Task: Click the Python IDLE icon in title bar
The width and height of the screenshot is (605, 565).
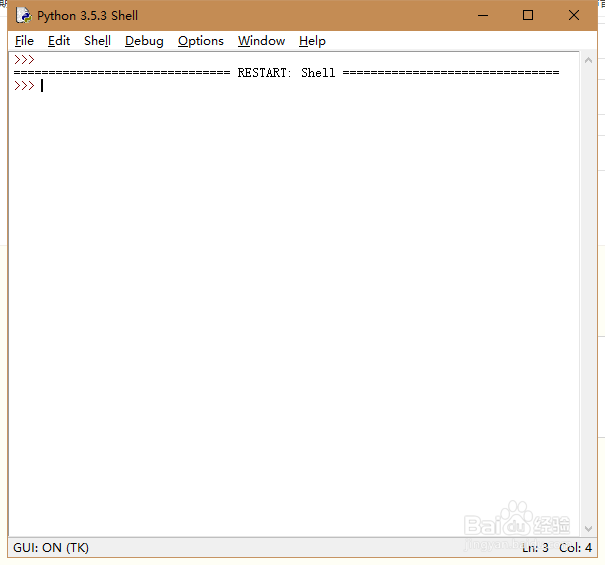Action: (x=24, y=15)
